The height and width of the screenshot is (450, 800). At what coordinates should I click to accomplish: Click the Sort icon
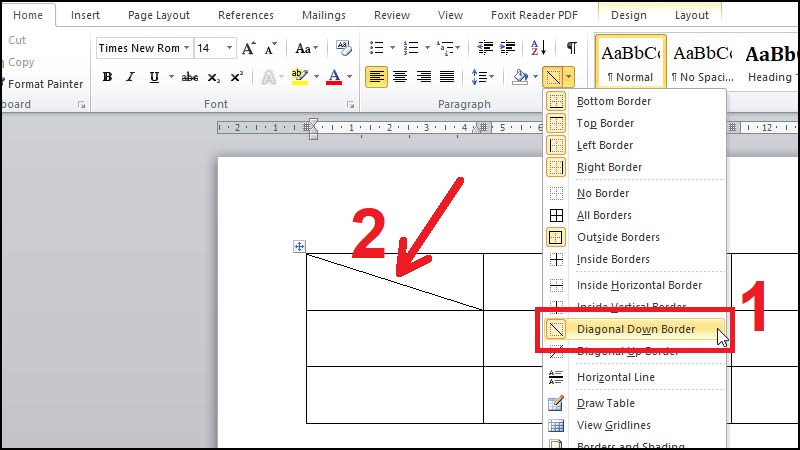[x=538, y=48]
